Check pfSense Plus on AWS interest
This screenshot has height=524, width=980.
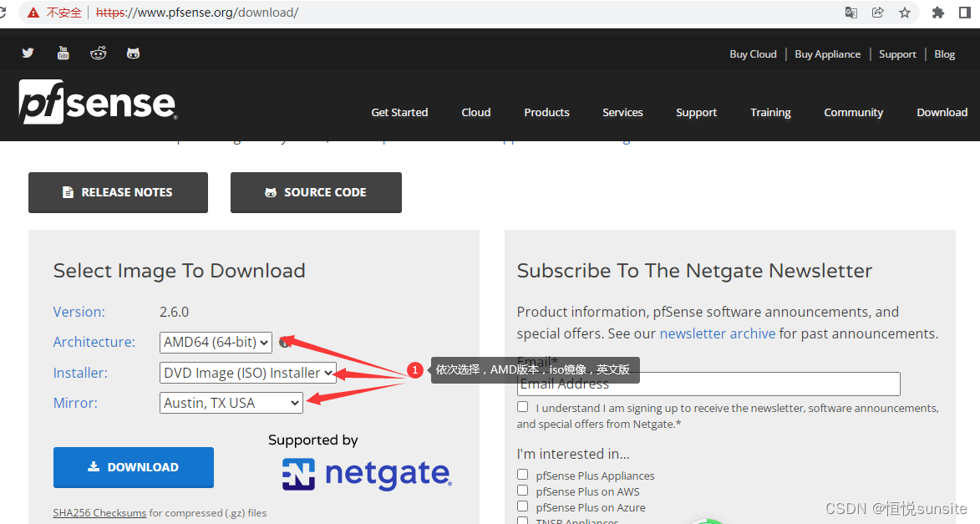(522, 491)
